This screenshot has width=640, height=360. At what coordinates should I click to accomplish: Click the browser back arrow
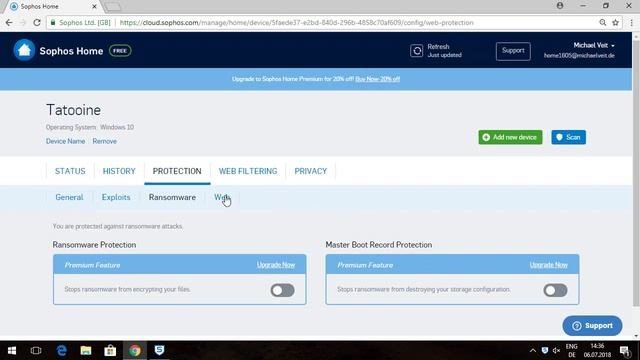[x=9, y=22]
